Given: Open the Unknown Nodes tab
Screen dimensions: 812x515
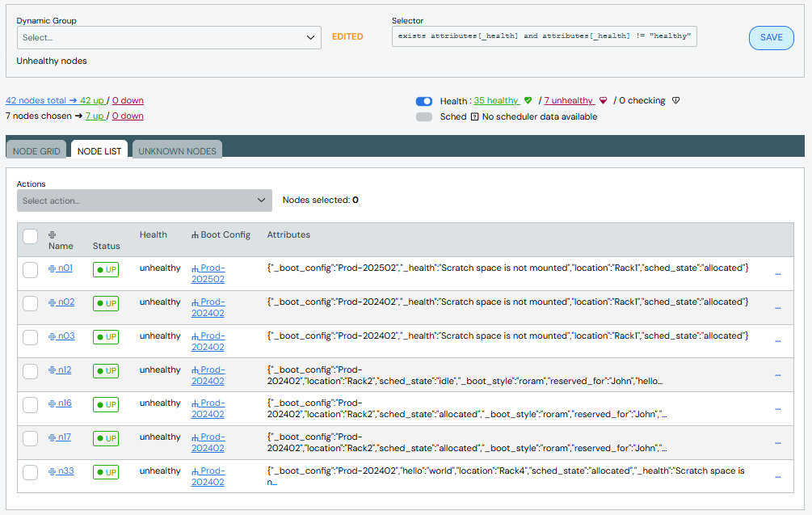Looking at the screenshot, I should coord(177,151).
